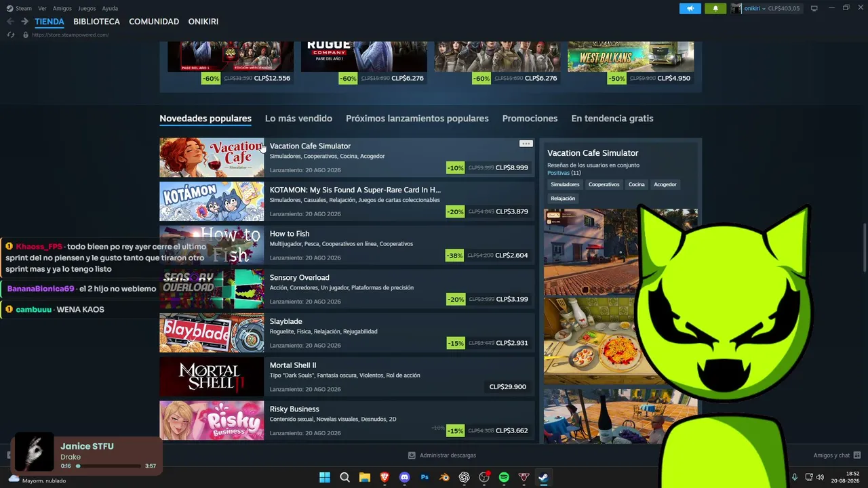This screenshot has width=868, height=488.
Task: Open the Ayuda menu
Action: 110,8
